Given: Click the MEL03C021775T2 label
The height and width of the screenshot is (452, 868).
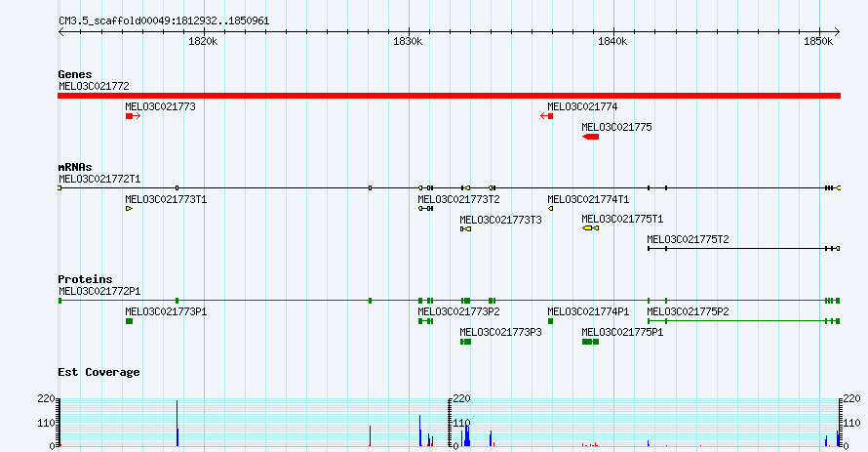Looking at the screenshot, I should [689, 239].
